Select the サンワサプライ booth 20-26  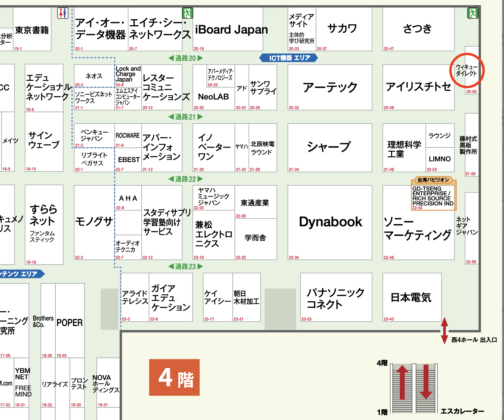[x=263, y=87]
